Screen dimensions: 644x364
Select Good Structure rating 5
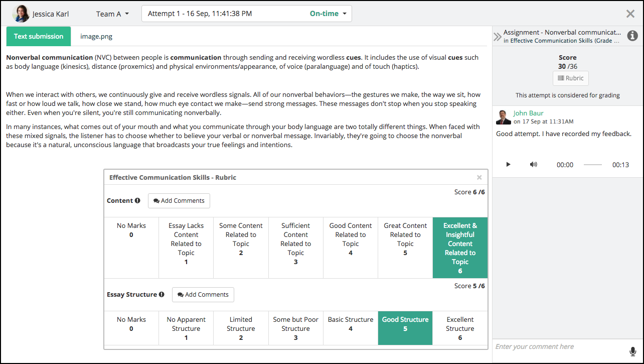pyautogui.click(x=405, y=328)
